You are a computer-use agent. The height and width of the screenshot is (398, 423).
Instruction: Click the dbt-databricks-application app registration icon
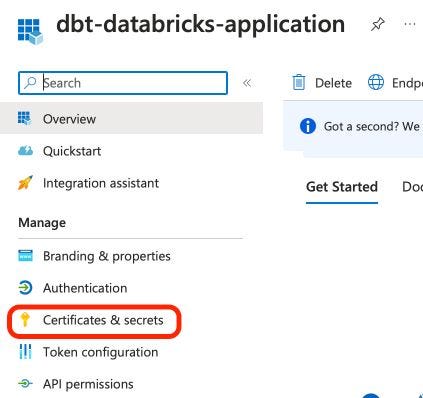(30, 31)
